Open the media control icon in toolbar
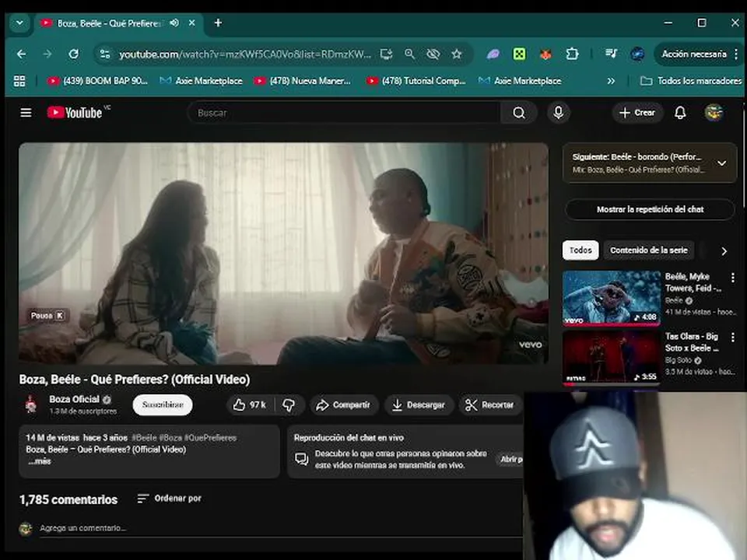The height and width of the screenshot is (560, 747). click(x=611, y=54)
